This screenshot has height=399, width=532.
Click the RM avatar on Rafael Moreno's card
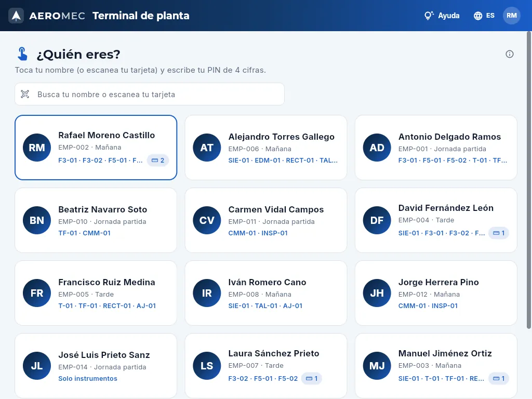(37, 148)
